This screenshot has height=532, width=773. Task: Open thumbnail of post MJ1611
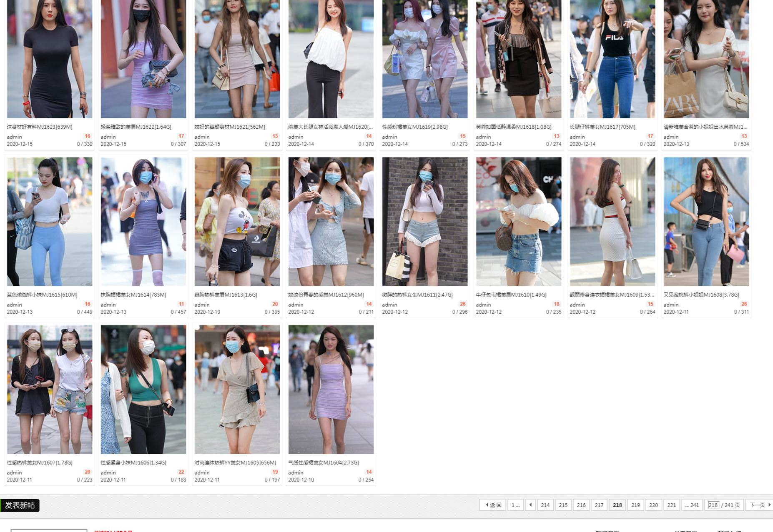425,221
